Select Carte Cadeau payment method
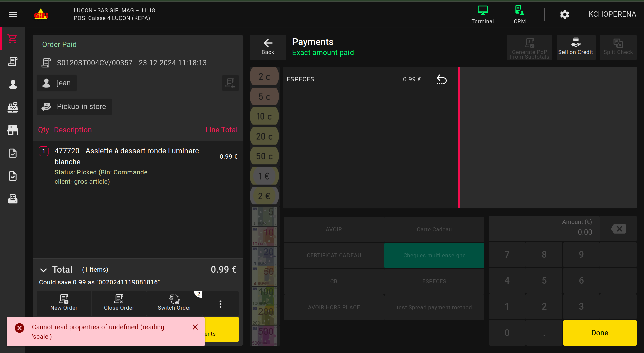The width and height of the screenshot is (644, 353). (x=434, y=229)
